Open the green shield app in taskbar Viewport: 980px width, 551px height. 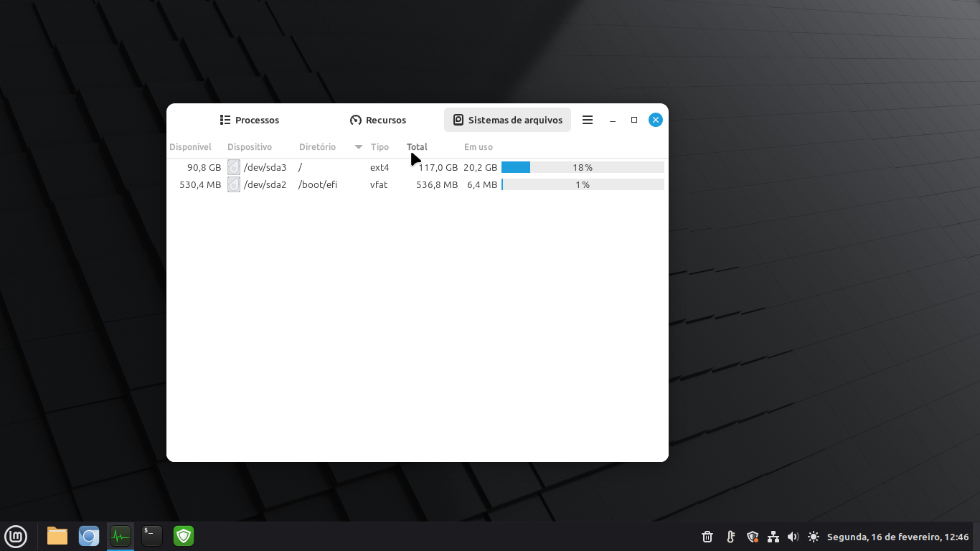(x=184, y=536)
